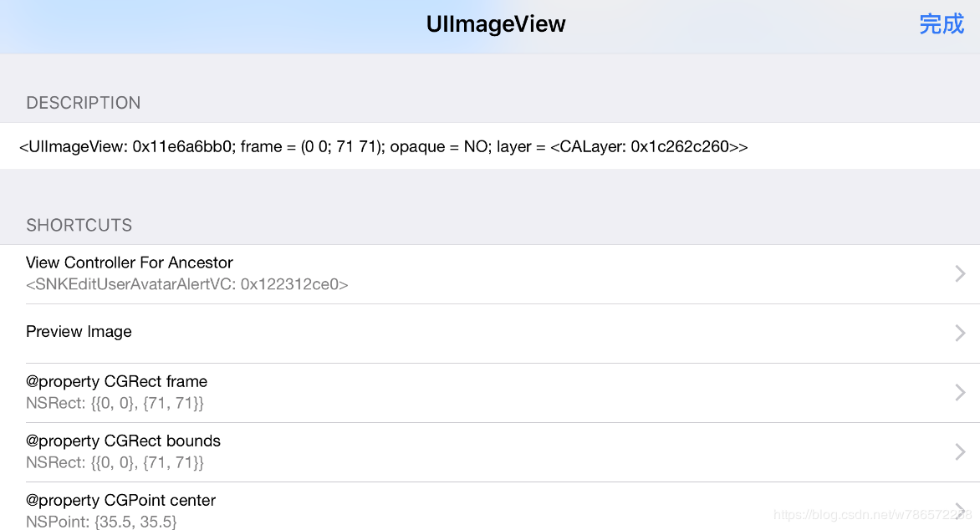Click the blog.csdn.net watermark link
Screen dimensions: 980x530
(x=872, y=515)
